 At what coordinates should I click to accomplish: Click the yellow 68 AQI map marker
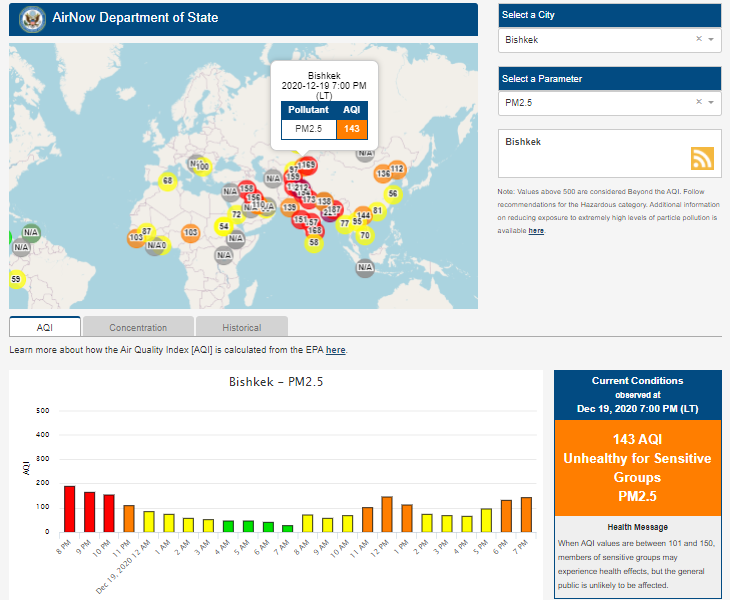[x=168, y=181]
